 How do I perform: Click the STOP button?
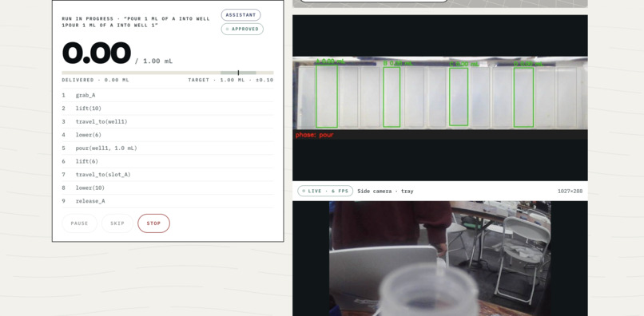click(x=153, y=223)
